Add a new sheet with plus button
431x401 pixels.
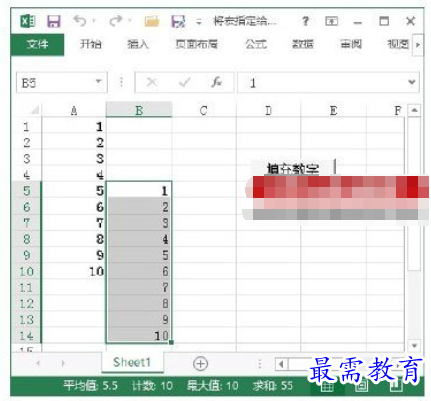click(x=200, y=363)
